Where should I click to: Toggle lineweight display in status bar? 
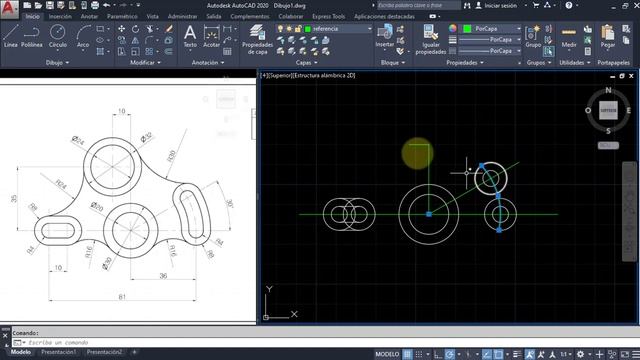pyautogui.click(x=517, y=354)
